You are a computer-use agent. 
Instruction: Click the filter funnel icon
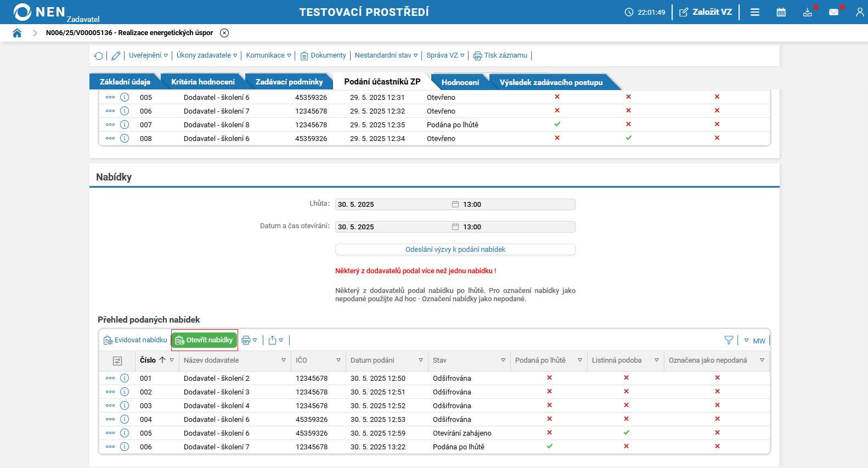(729, 340)
